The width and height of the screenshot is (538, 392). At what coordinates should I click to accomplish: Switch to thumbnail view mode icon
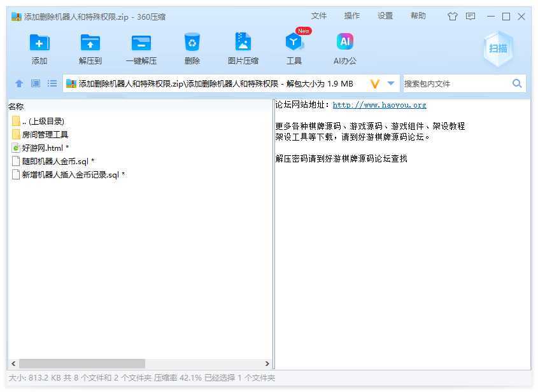coord(36,83)
